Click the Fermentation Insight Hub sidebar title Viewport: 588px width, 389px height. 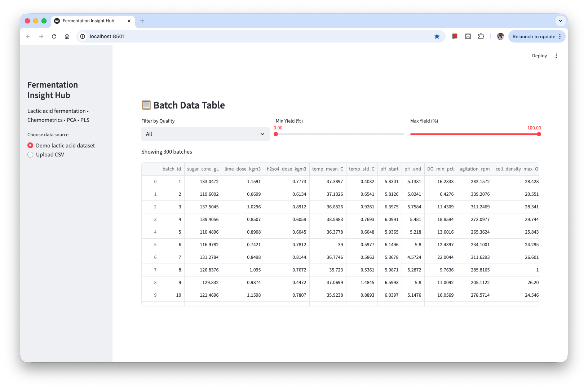coord(53,90)
